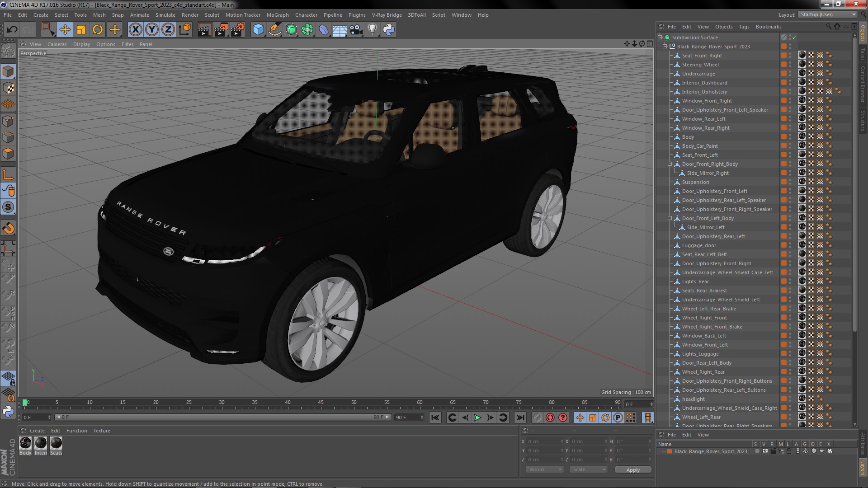Toggle visibility dots for Body_Car_Paint

pyautogui.click(x=790, y=146)
